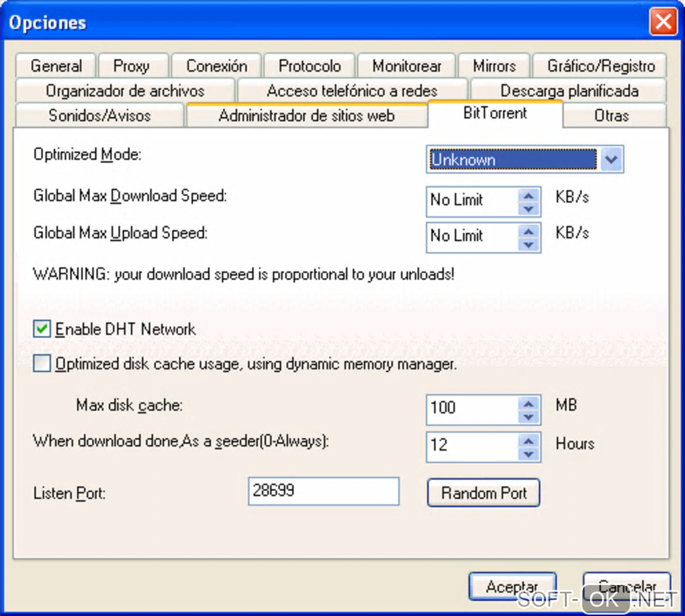Decrease the seeder hours value
Image resolution: width=685 pixels, height=616 pixels.
[528, 454]
